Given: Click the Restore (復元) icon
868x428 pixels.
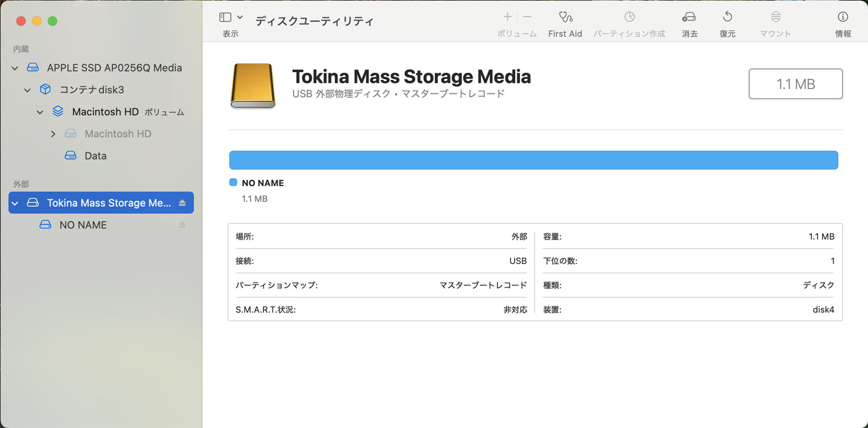Looking at the screenshot, I should tap(727, 17).
